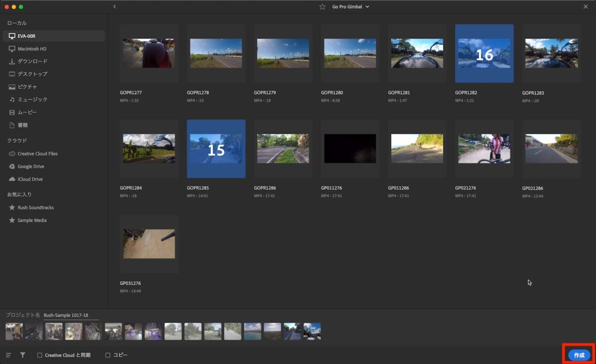Open the sort options icon
The height and width of the screenshot is (364, 596).
click(x=9, y=355)
